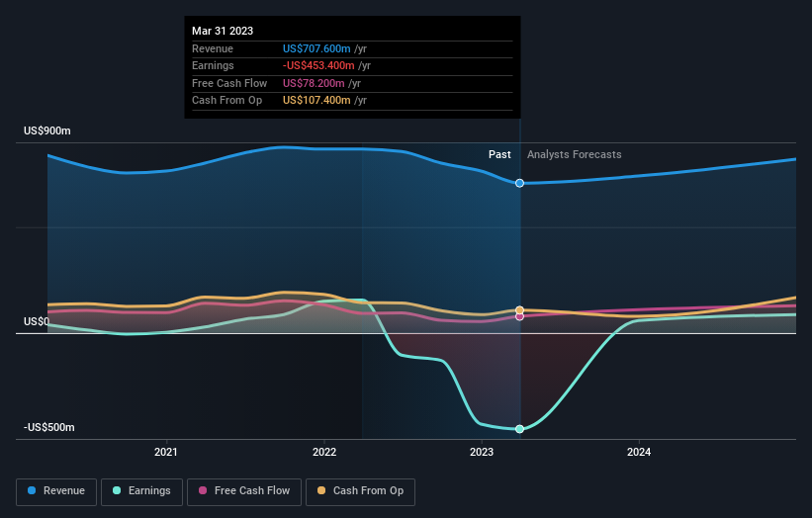
Task: Click the Revenue row label in tooltip
Action: [x=213, y=48]
